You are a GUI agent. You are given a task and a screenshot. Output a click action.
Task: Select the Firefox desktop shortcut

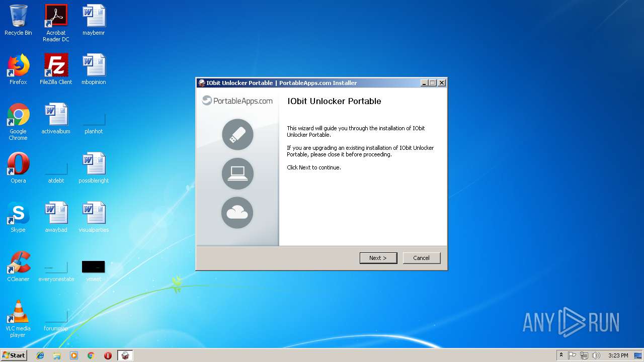18,69
